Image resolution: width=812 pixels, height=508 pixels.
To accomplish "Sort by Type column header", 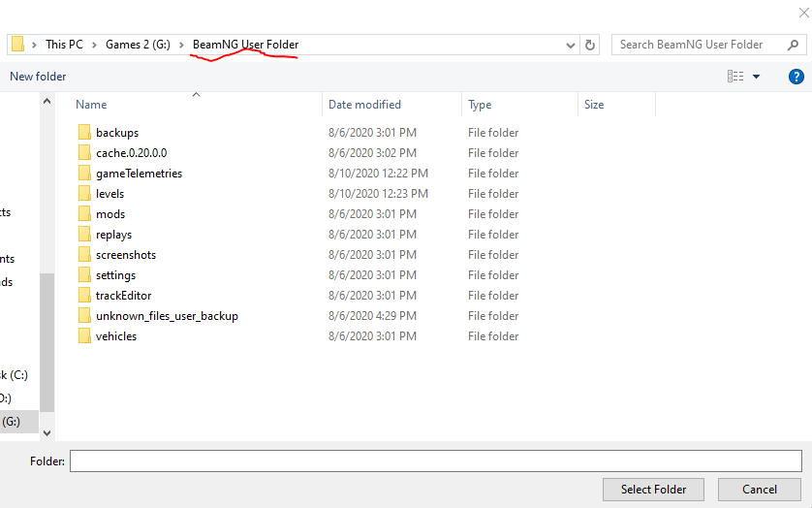I will (480, 104).
